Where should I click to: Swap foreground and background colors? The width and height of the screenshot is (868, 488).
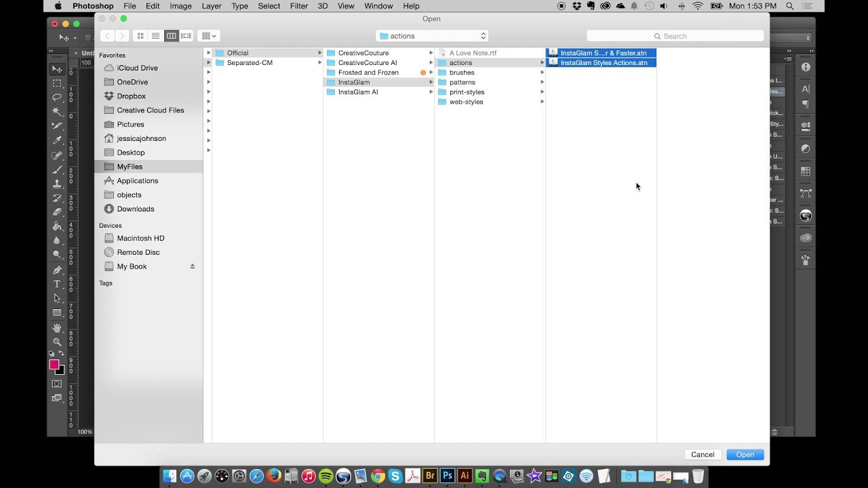click(x=61, y=354)
